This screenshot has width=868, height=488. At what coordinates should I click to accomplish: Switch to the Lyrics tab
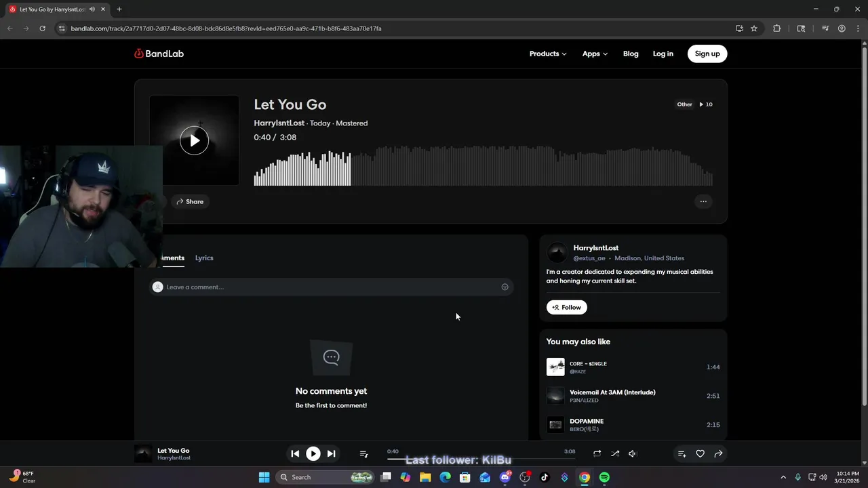(204, 258)
